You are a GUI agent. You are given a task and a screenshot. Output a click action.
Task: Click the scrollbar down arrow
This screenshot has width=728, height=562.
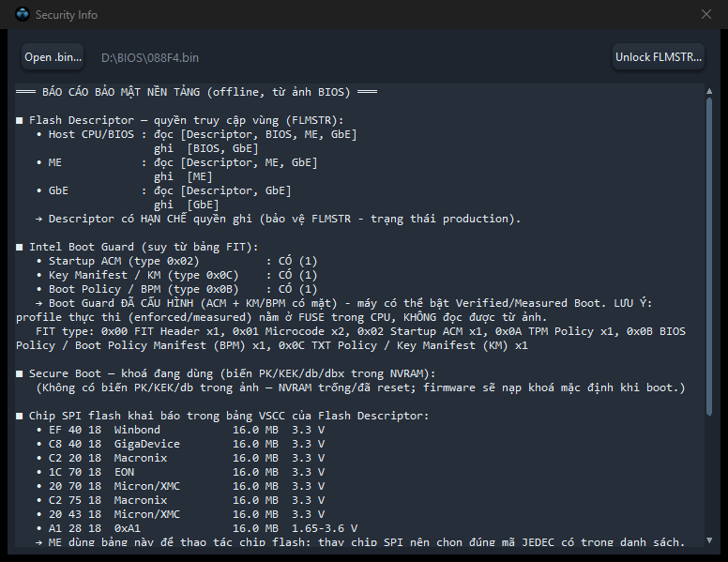709,540
